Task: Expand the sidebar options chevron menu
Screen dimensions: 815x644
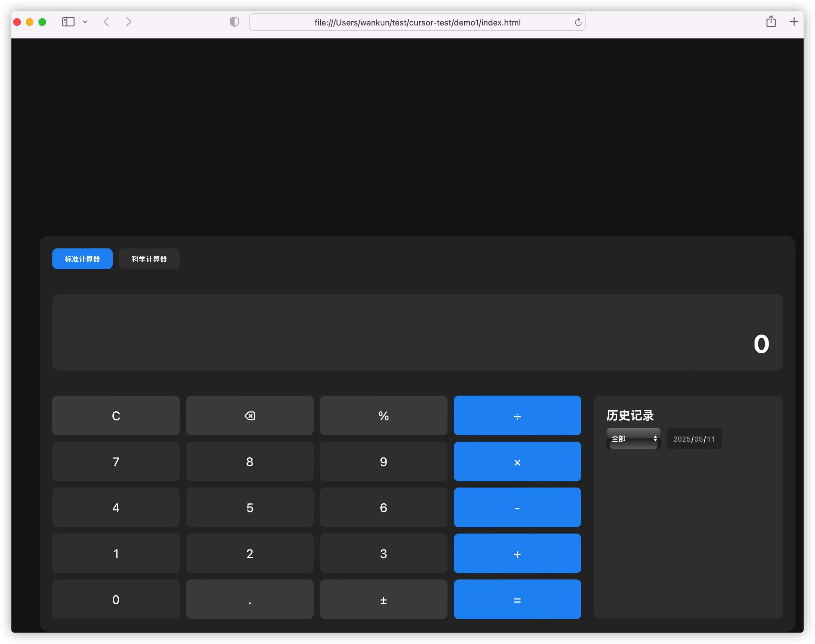Action: (x=85, y=22)
